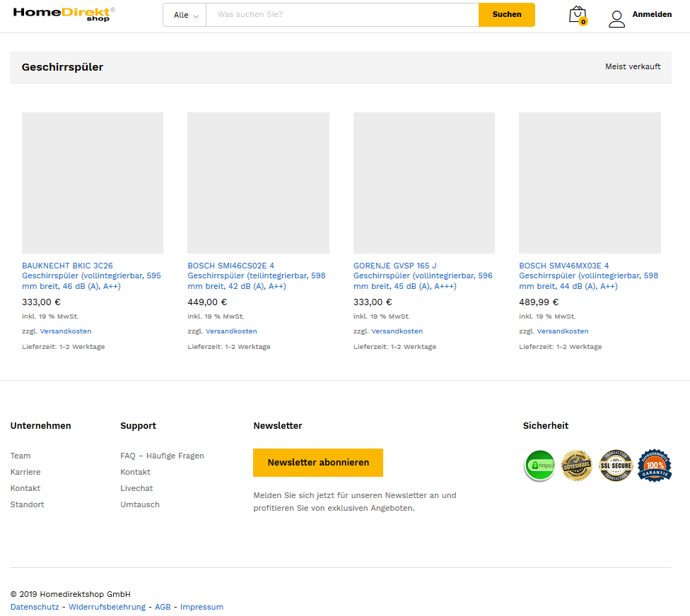This screenshot has height=616, width=690.
Task: Open the BAUKNECHT BKIC 3C26 Geschirrspüler title link
Action: (91, 276)
